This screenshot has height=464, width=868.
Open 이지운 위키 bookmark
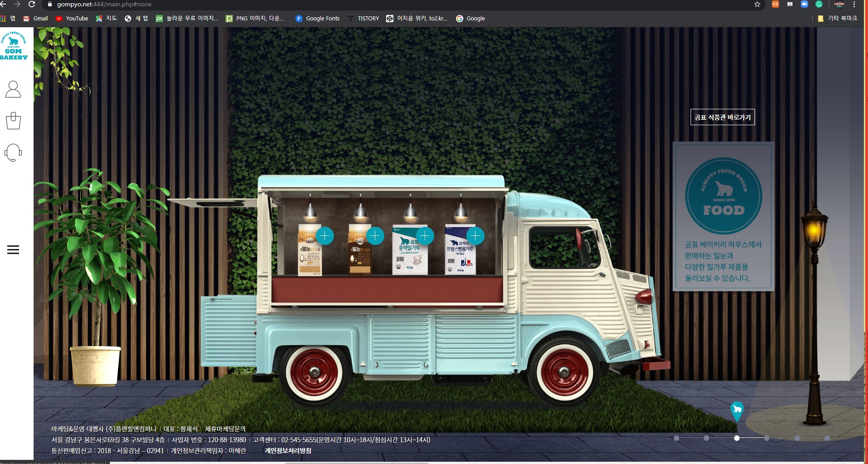[x=417, y=19]
